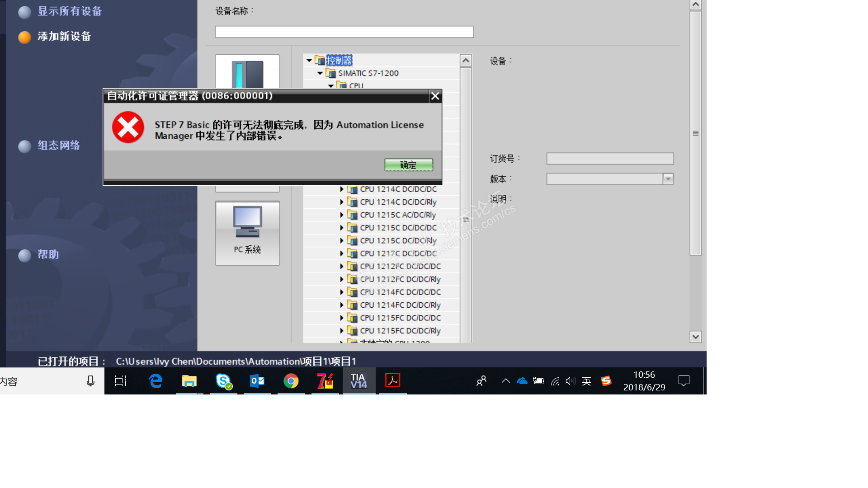Select 添加新设备 in the left menu

tap(64, 37)
